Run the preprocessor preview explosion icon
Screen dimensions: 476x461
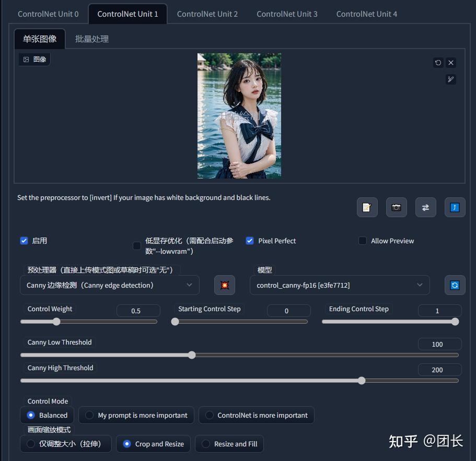tap(224, 285)
